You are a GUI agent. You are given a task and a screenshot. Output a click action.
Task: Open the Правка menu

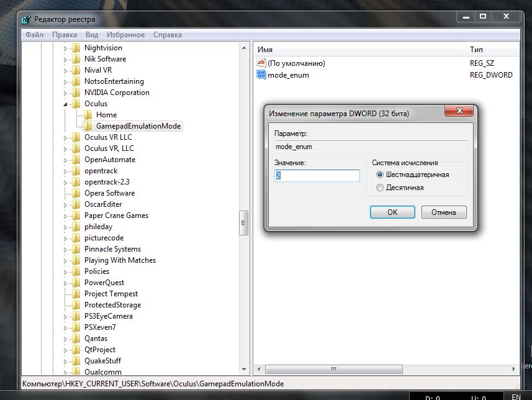click(x=65, y=35)
